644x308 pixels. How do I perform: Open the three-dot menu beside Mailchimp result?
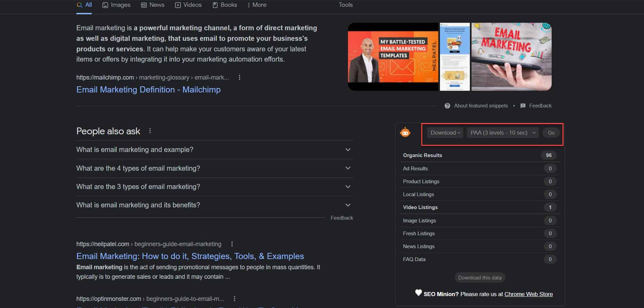pyautogui.click(x=240, y=77)
